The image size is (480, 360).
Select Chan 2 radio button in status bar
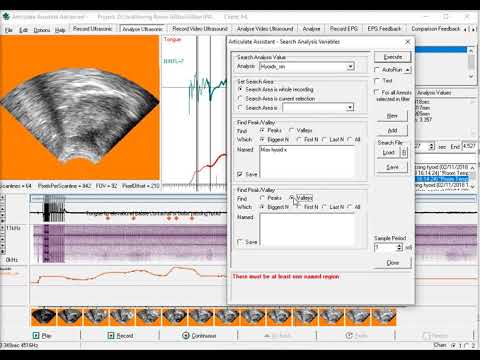click(466, 345)
